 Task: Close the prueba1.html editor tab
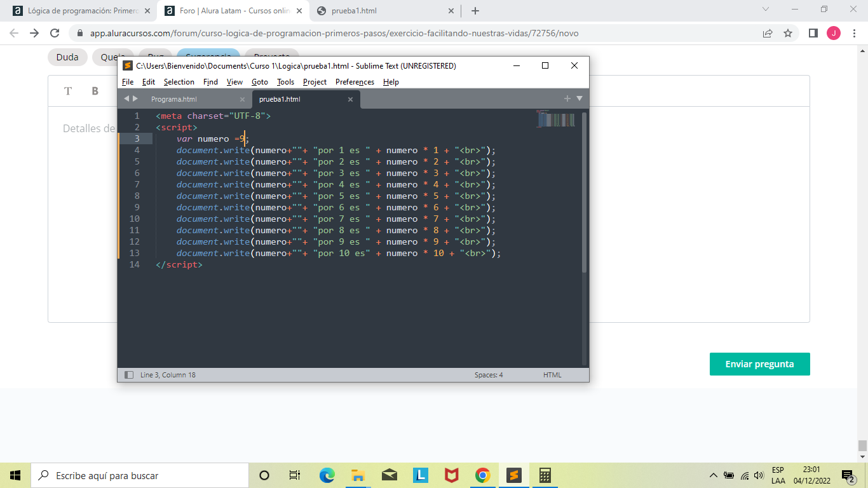point(350,99)
